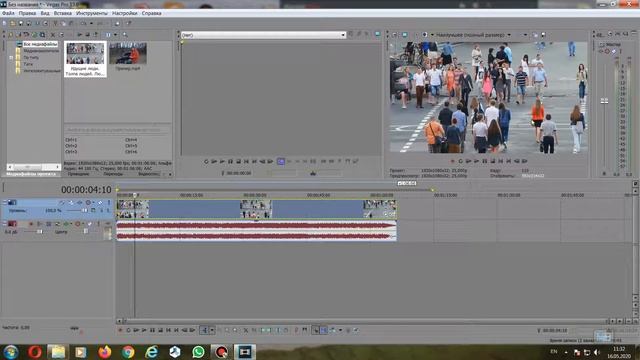
Task: Go to start on main transport bar
Action: [168, 330]
